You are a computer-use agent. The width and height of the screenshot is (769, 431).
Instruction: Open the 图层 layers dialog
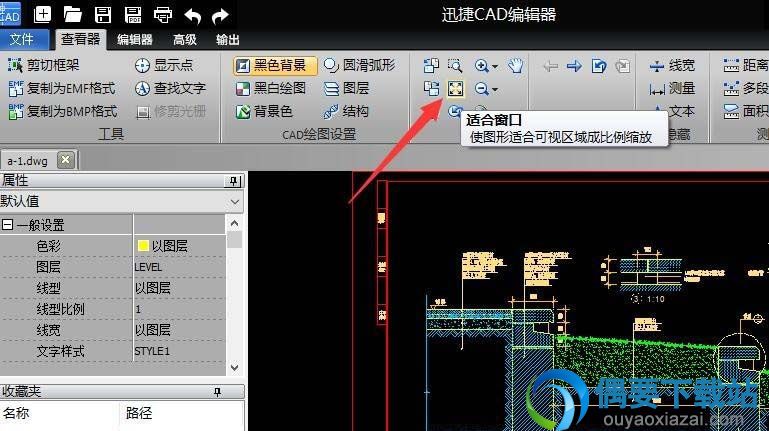(346, 88)
